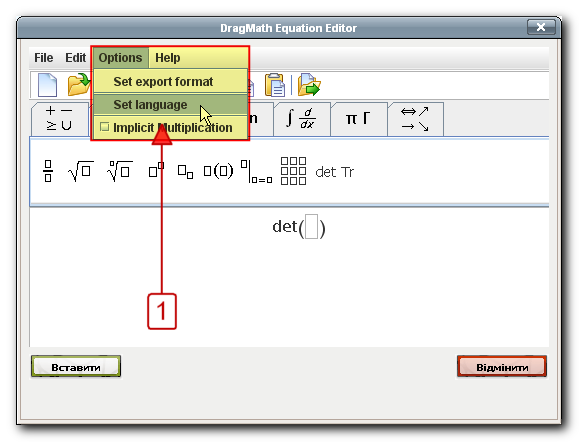Open the operators and relations tab
The image size is (579, 442).
coord(60,119)
